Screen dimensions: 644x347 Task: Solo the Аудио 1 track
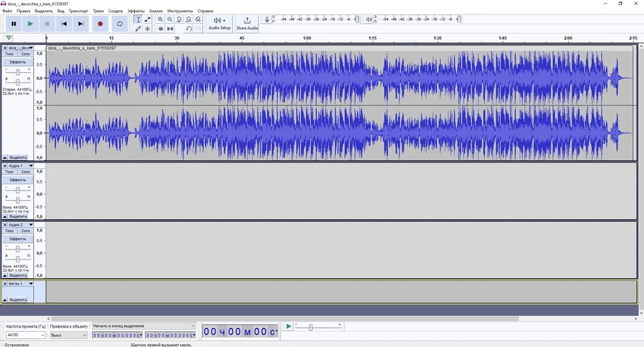click(x=25, y=172)
